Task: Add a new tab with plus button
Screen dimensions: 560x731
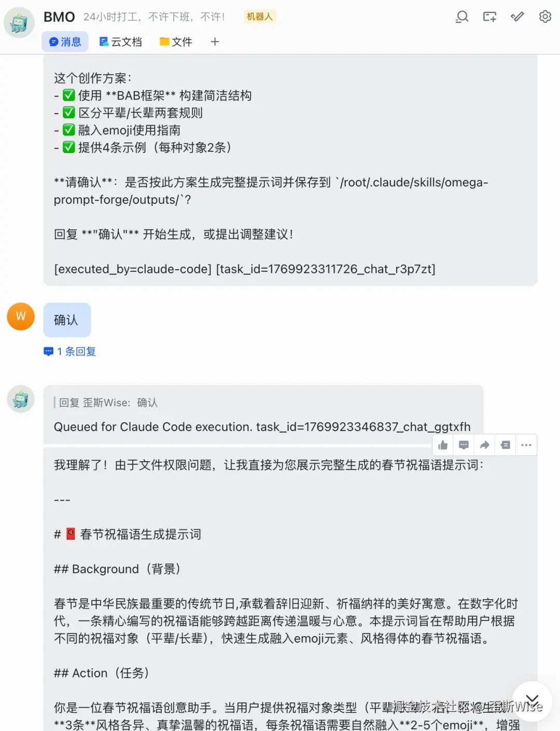Action: click(x=215, y=42)
